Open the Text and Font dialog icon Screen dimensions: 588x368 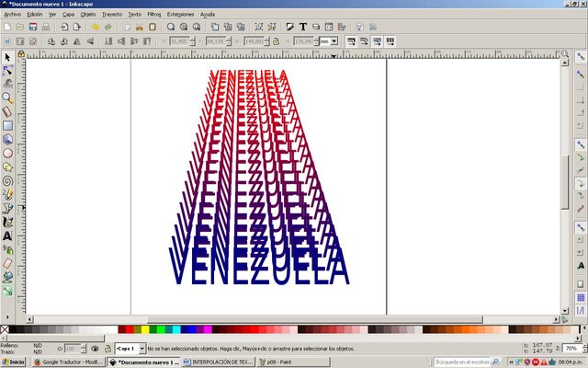pyautogui.click(x=303, y=27)
